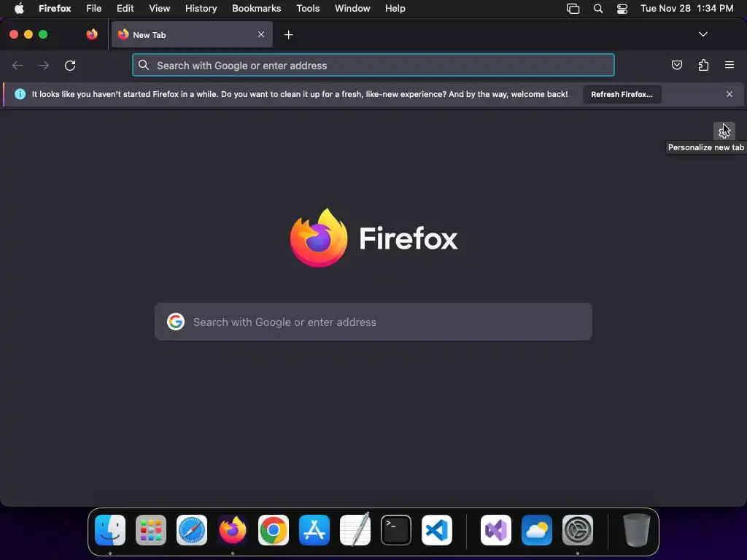
Task: Click the magnifier icon in address bar
Action: (144, 65)
